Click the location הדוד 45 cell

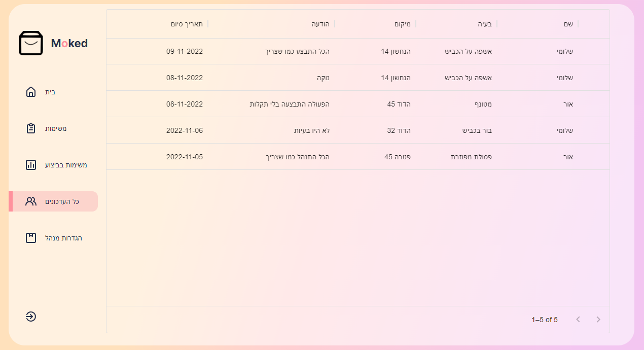pyautogui.click(x=399, y=104)
